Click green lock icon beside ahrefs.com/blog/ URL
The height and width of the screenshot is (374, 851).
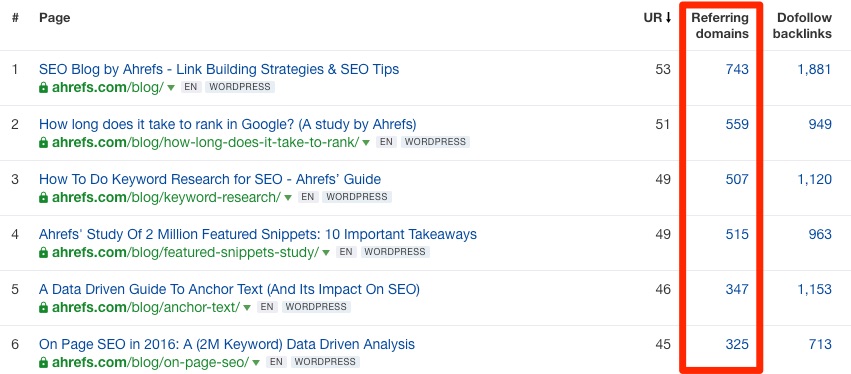click(43, 87)
